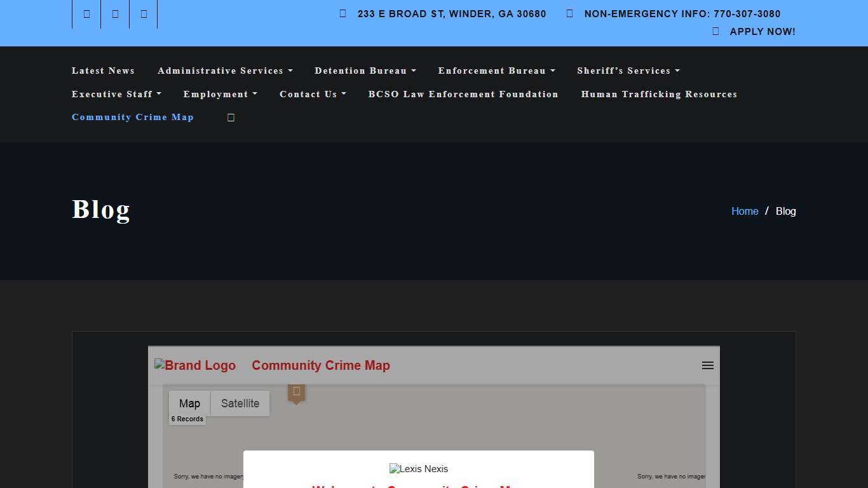The width and height of the screenshot is (868, 488).
Task: Click the map marker pin on the map
Action: (296, 393)
